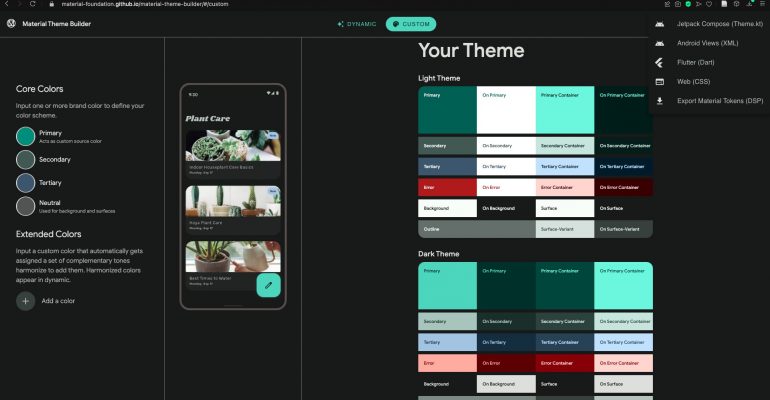Click the address bar URL field
The width and height of the screenshot is (770, 400).
[145, 4]
